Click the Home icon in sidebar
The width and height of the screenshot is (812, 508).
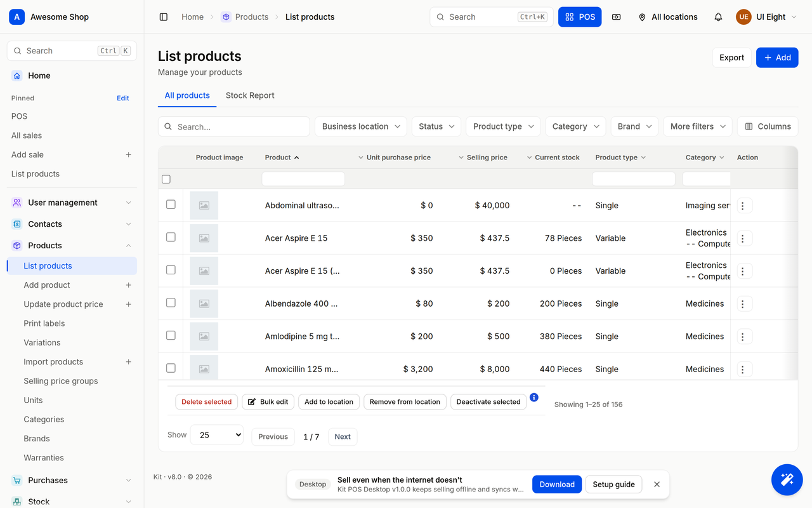(x=17, y=76)
